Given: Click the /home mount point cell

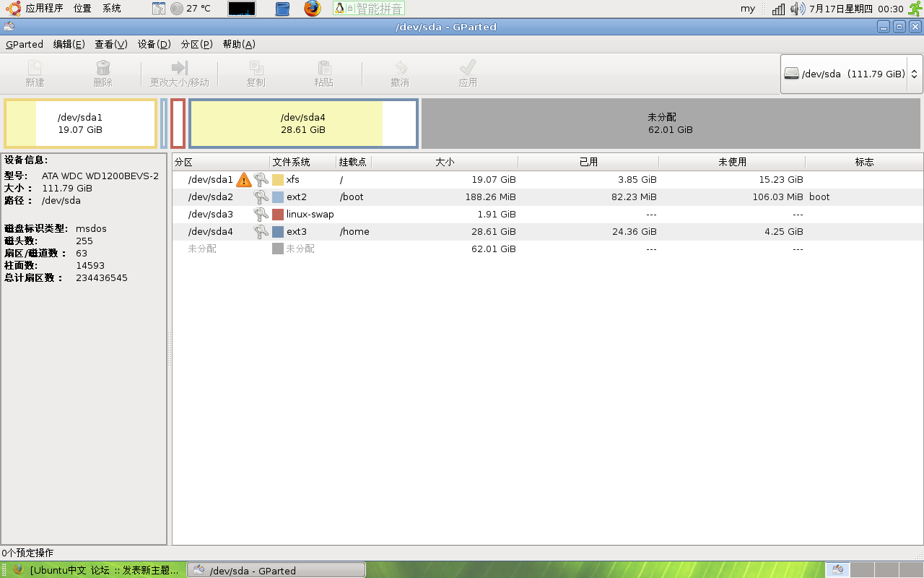Looking at the screenshot, I should pyautogui.click(x=354, y=231).
